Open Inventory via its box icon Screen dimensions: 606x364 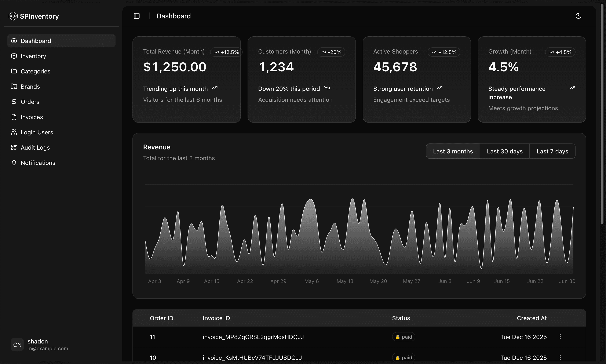[14, 56]
